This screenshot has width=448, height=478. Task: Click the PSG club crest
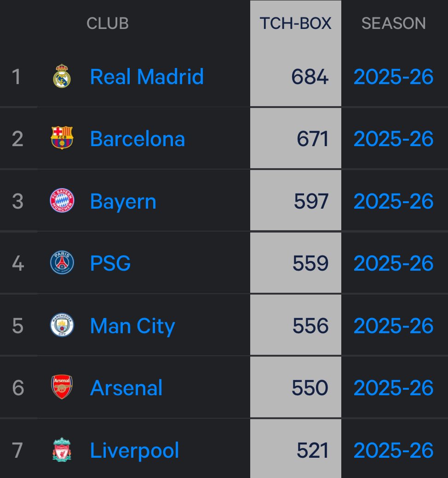(62, 263)
